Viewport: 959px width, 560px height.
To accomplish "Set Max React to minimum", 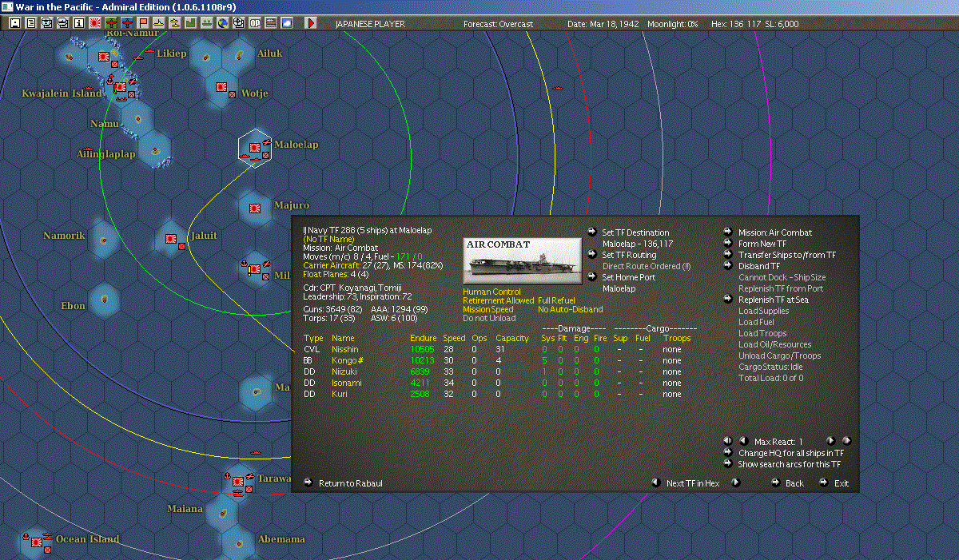I will coord(728,441).
